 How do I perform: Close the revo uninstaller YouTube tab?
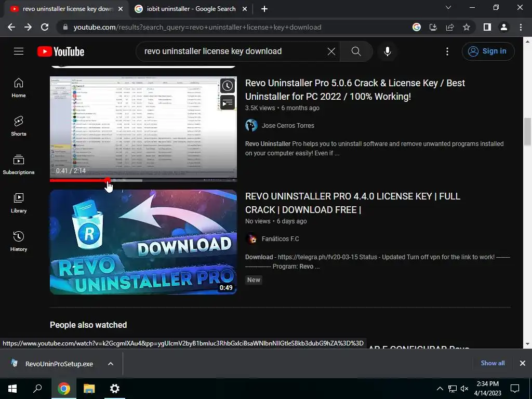point(121,9)
